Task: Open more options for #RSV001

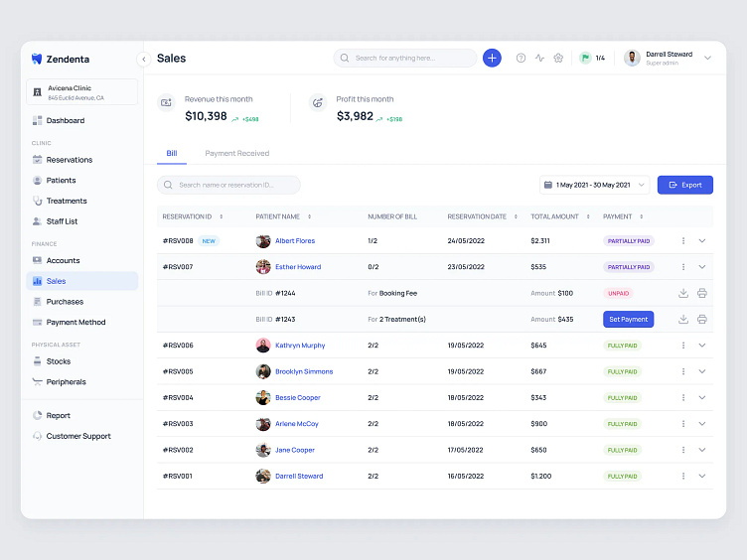Action: pyautogui.click(x=683, y=477)
